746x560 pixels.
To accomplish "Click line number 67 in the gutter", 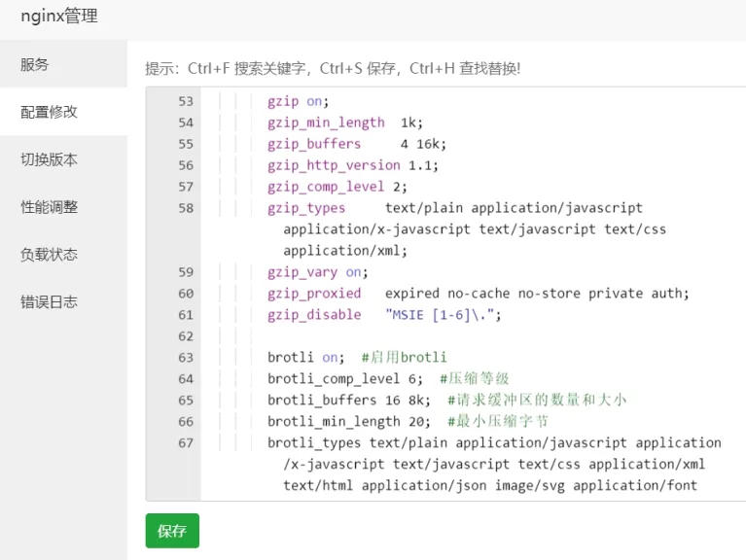I will [x=185, y=443].
